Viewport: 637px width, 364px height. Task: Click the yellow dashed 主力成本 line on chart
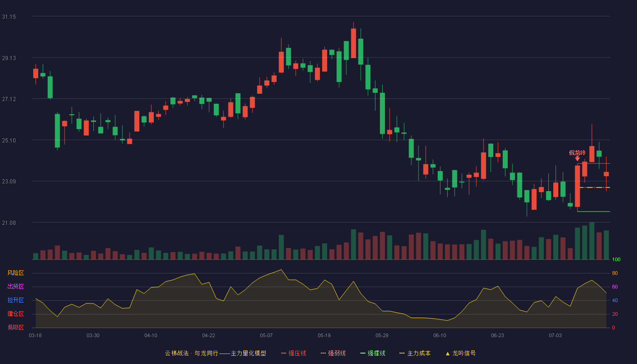[x=595, y=187]
